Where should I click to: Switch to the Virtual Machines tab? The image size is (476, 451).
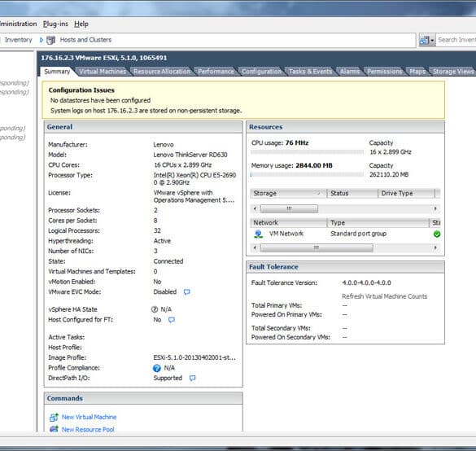coord(103,72)
